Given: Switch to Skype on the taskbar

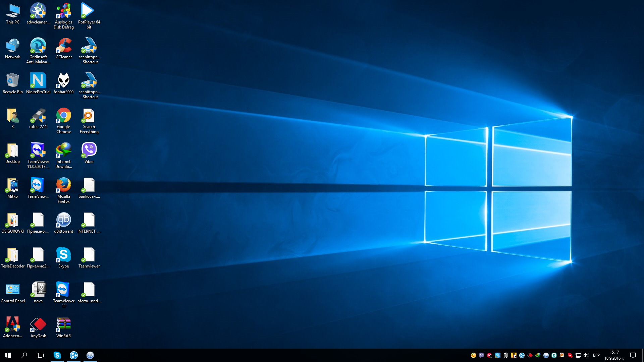Looking at the screenshot, I should click(x=57, y=355).
